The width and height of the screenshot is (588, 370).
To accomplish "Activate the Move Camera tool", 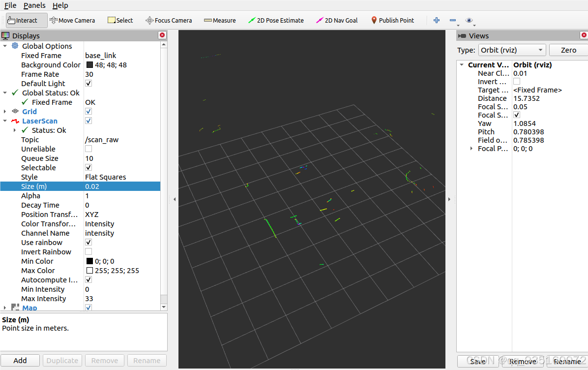I will 72,20.
